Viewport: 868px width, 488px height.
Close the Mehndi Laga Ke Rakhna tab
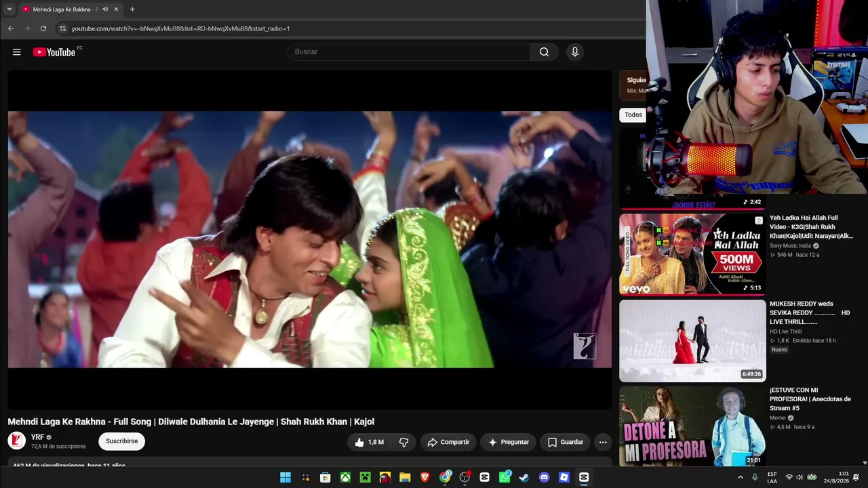tap(116, 9)
